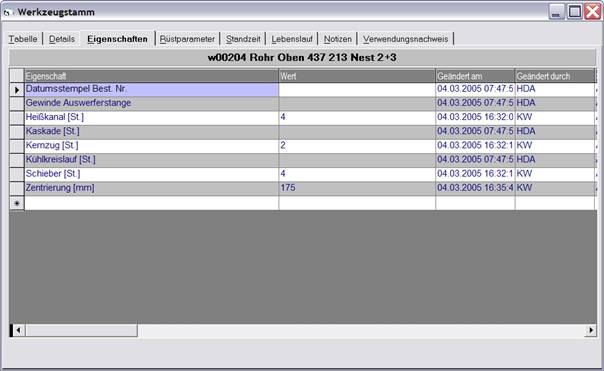Sort by the Eigenschaft column header
Screen dimensions: 604x371
click(151, 76)
